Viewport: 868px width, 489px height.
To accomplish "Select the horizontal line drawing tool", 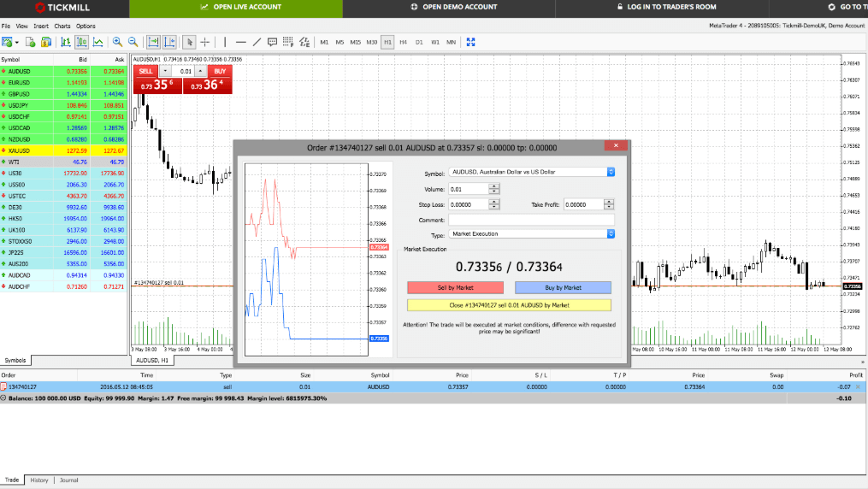I will 241,42.
